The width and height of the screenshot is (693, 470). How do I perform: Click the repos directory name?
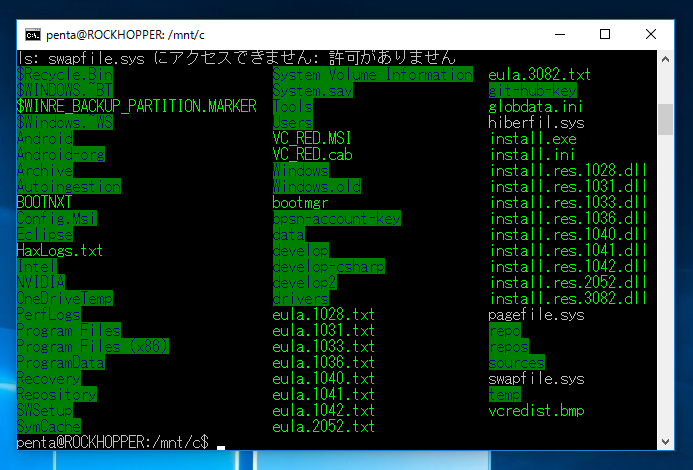509,346
